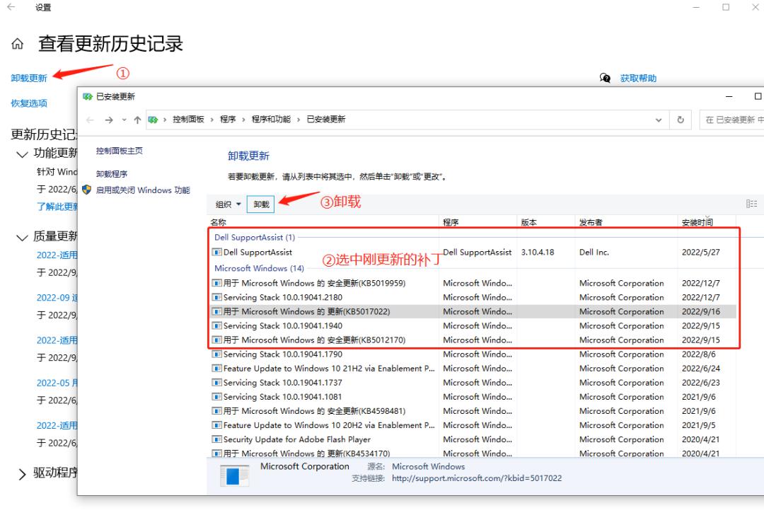Click the refresh icon beside the address bar
The image size is (764, 532).
(680, 119)
